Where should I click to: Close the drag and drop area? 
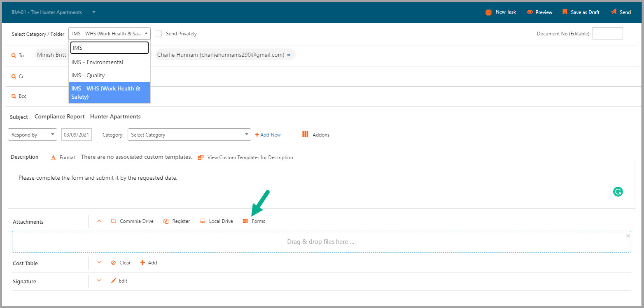point(628,236)
